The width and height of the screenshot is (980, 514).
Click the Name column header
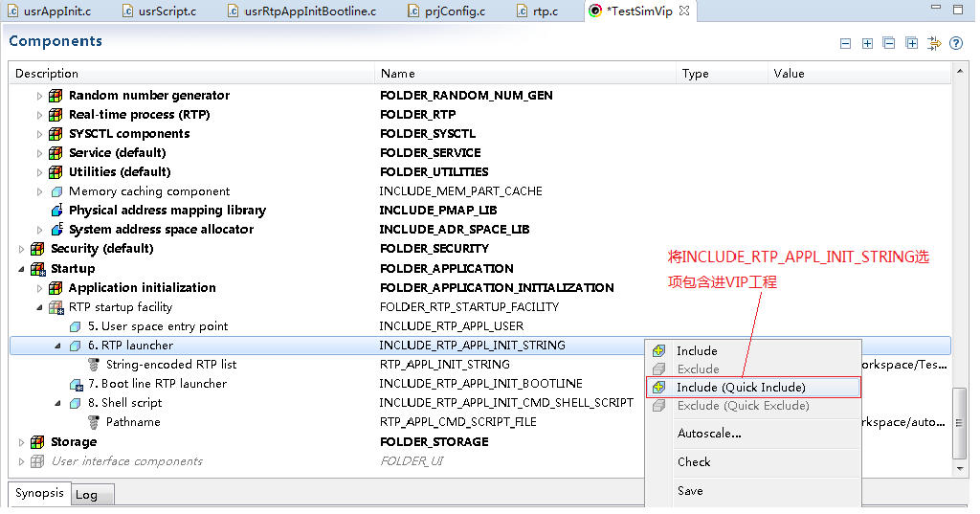398,74
